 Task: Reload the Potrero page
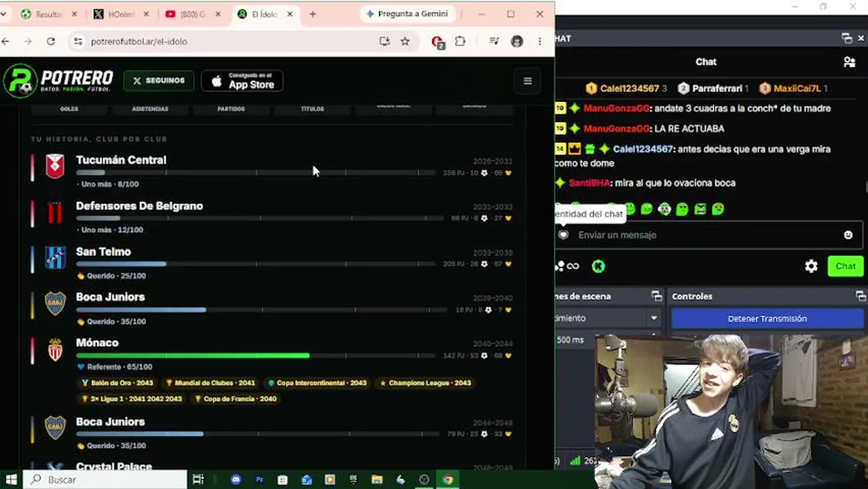[50, 41]
